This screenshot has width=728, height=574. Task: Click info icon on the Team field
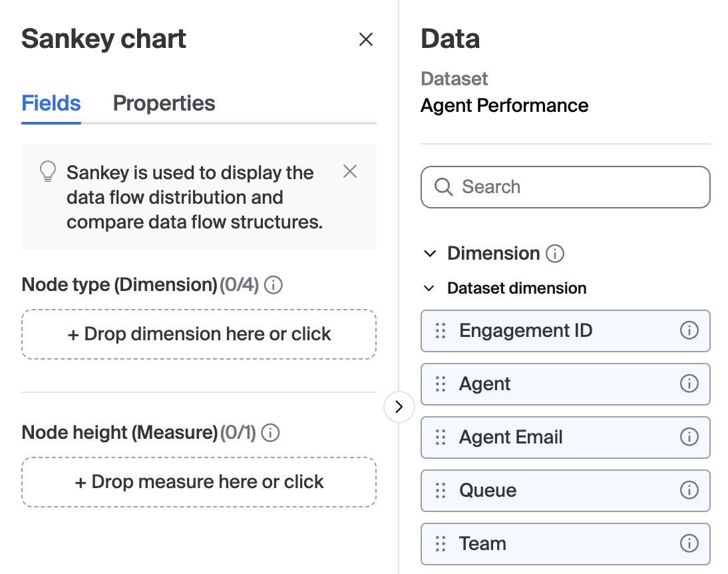pos(689,543)
